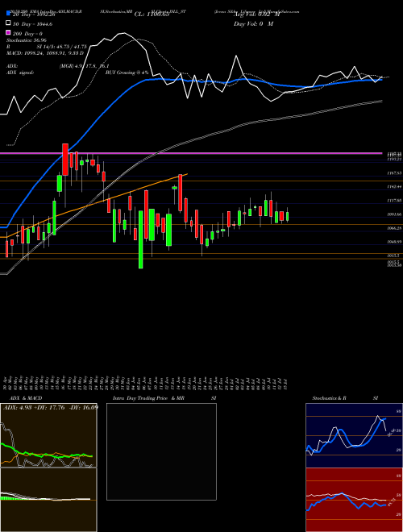Click the 'Day Vol: 0 M' label

[253, 23]
